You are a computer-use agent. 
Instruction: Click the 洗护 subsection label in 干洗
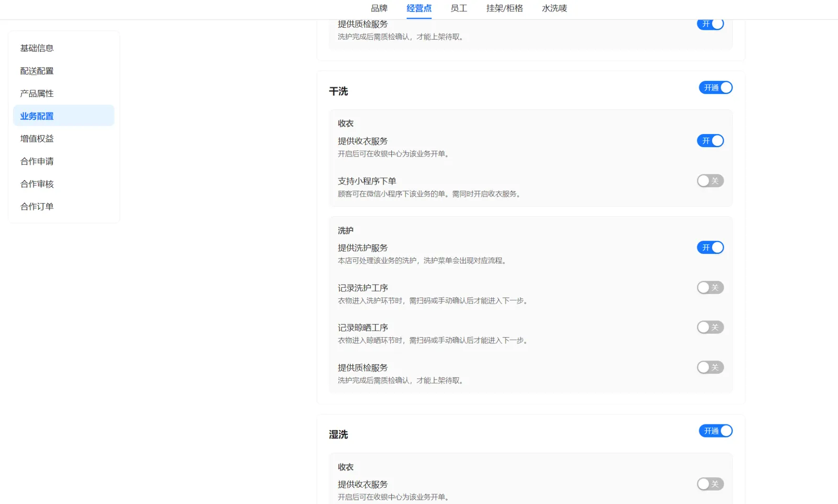[345, 230]
